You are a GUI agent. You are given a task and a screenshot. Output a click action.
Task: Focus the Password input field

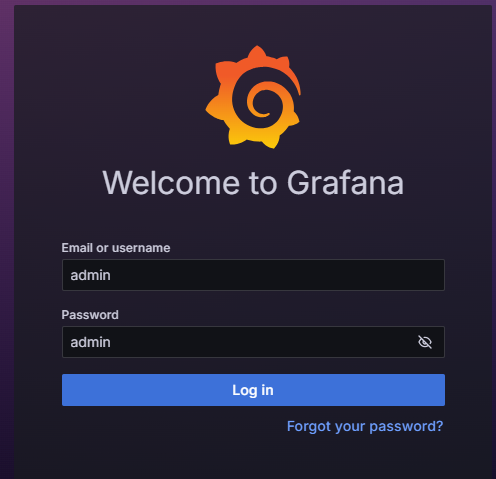point(253,342)
